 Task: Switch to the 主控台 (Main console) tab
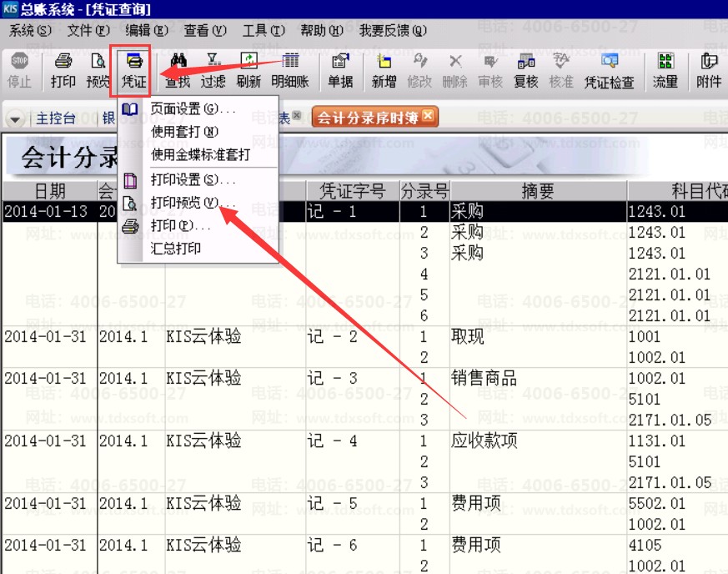tap(55, 118)
